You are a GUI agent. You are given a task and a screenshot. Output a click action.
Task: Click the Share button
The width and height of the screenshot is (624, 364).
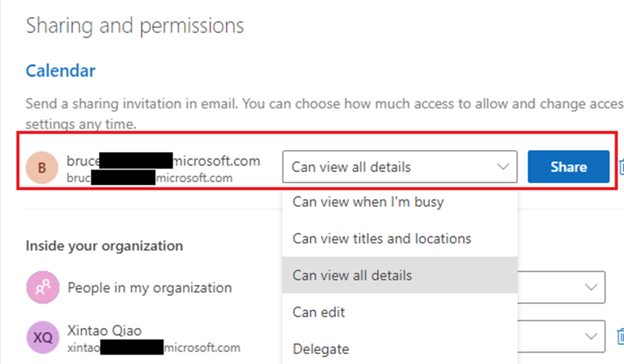(568, 167)
